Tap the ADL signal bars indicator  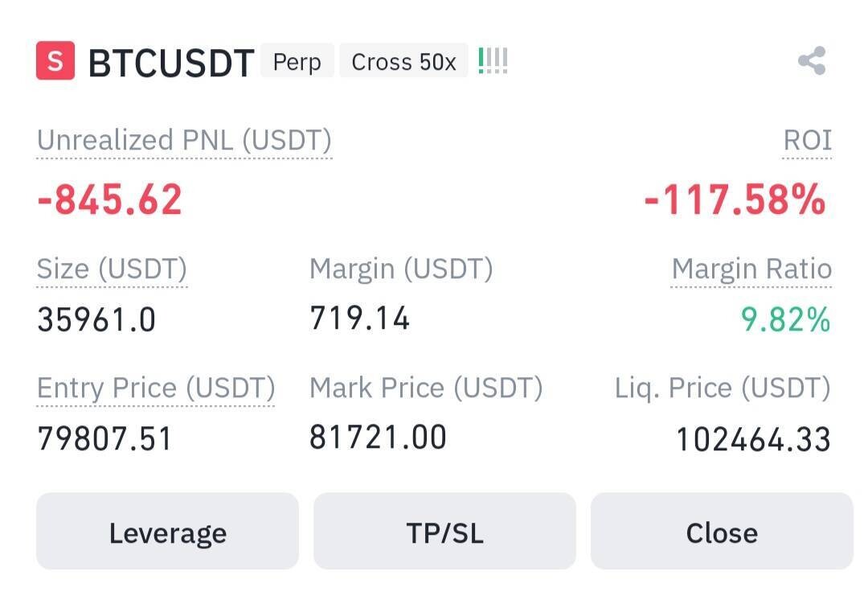(x=493, y=61)
